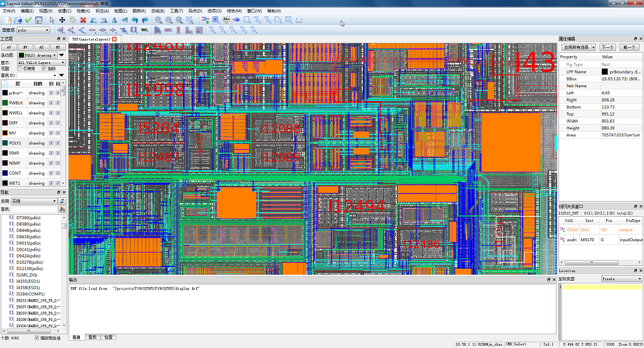The height and width of the screenshot is (348, 644).
Task: Click the refresh icon beside category dropdown
Action: [62, 201]
